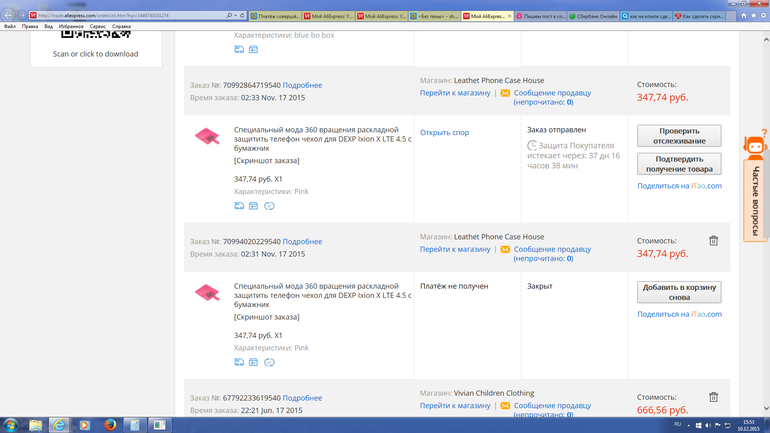Viewport: 770px width, 433px height.
Task: Open the FAQ robot helper widget
Action: pyautogui.click(x=755, y=147)
